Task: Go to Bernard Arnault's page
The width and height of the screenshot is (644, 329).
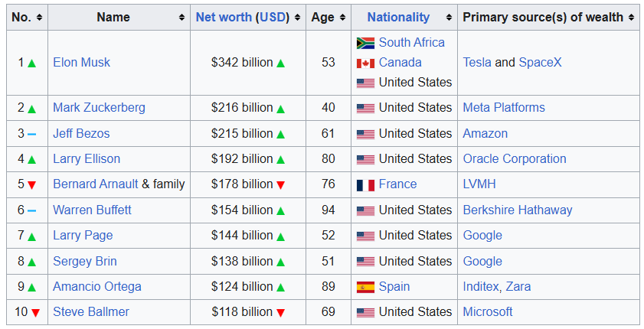Action: pos(96,184)
